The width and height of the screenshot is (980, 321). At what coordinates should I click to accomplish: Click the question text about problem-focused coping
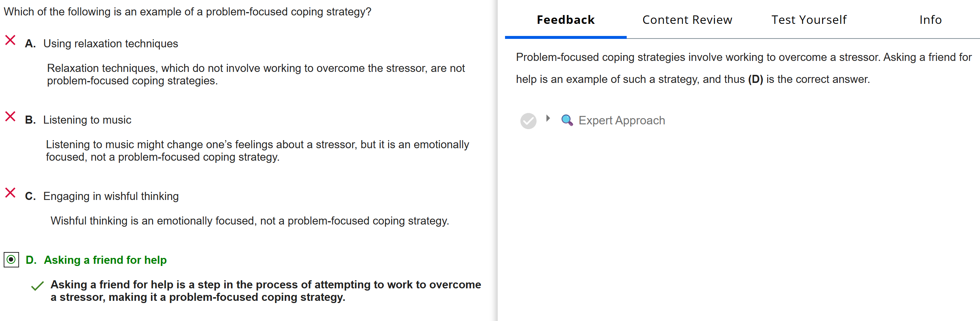(187, 12)
